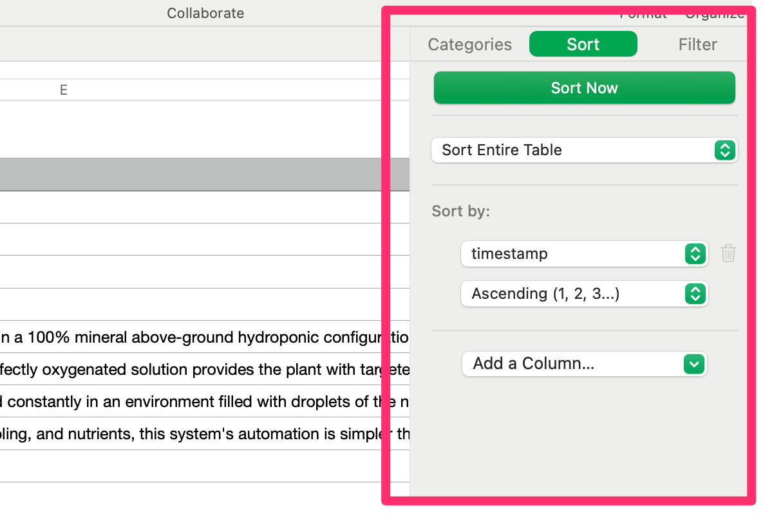Open the timestamp column selector

(x=584, y=254)
